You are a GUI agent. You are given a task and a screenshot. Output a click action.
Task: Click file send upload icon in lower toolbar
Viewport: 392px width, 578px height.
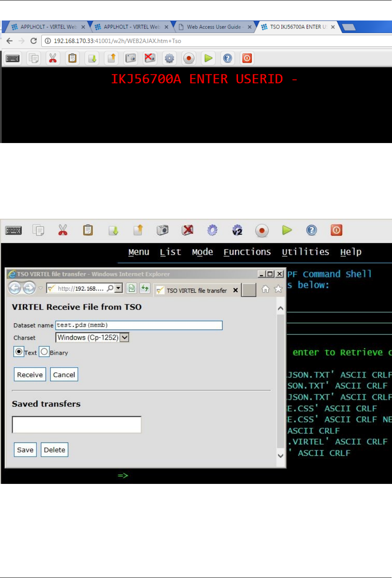coord(138,230)
